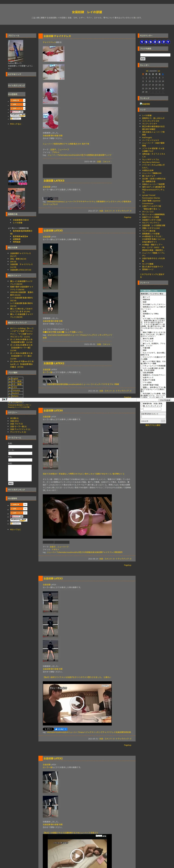
Task: Click the poll comment text field
Action: coord(153,416)
